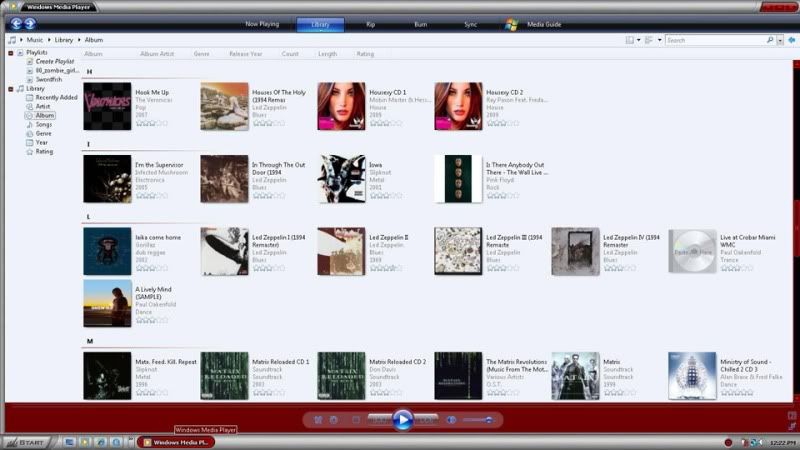Open the Swordfish playlist

tap(48, 80)
